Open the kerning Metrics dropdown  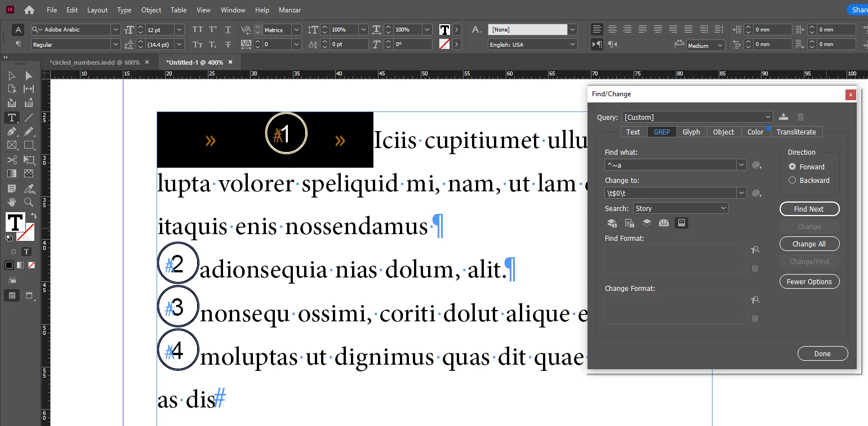click(x=296, y=29)
